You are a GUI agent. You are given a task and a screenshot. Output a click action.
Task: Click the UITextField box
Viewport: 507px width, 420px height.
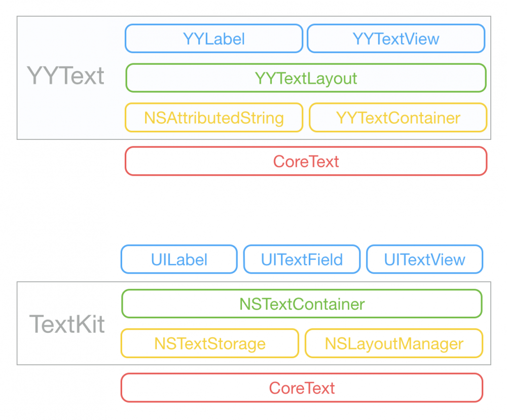[x=302, y=259]
